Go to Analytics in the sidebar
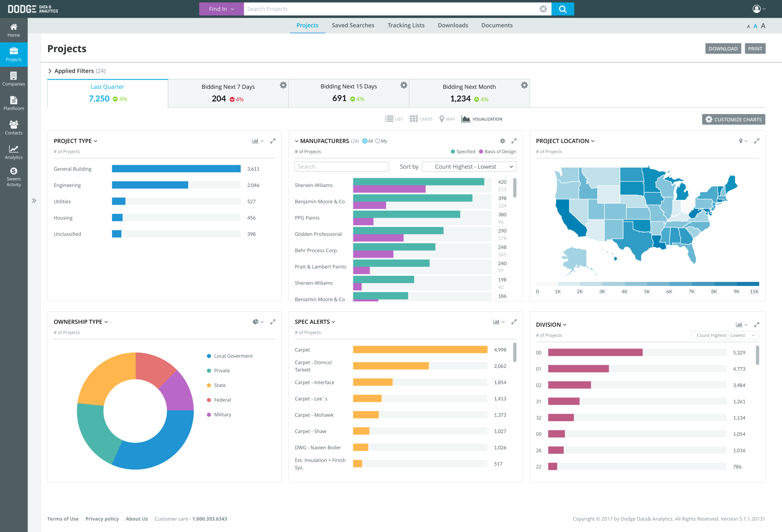 (13, 152)
